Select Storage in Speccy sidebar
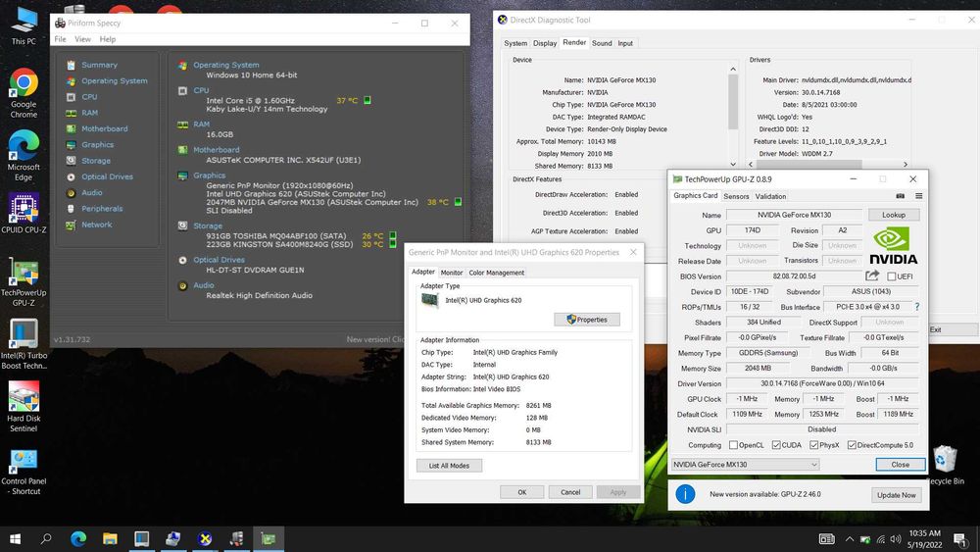Screen dimensions: 980x552 96,161
